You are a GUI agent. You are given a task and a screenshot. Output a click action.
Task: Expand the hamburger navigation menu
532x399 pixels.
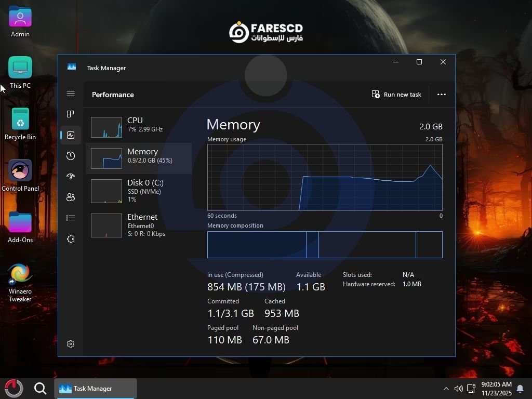pos(71,94)
